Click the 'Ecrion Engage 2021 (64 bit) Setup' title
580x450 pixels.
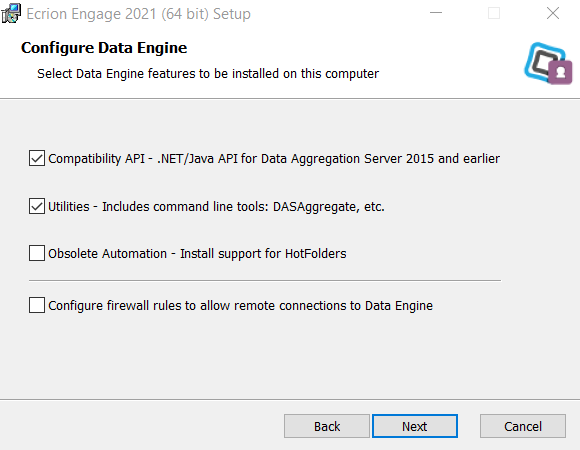point(138,14)
